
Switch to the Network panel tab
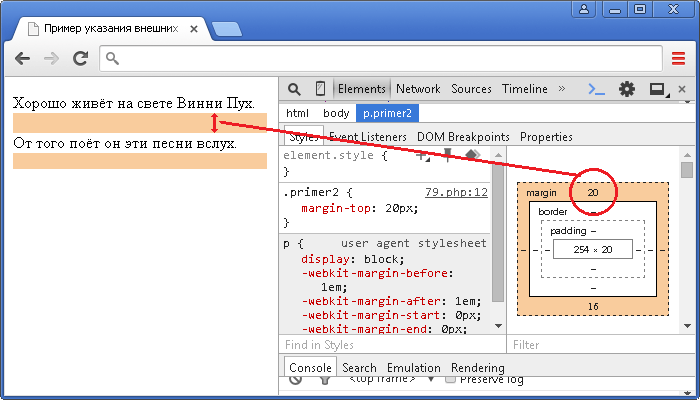click(x=418, y=89)
